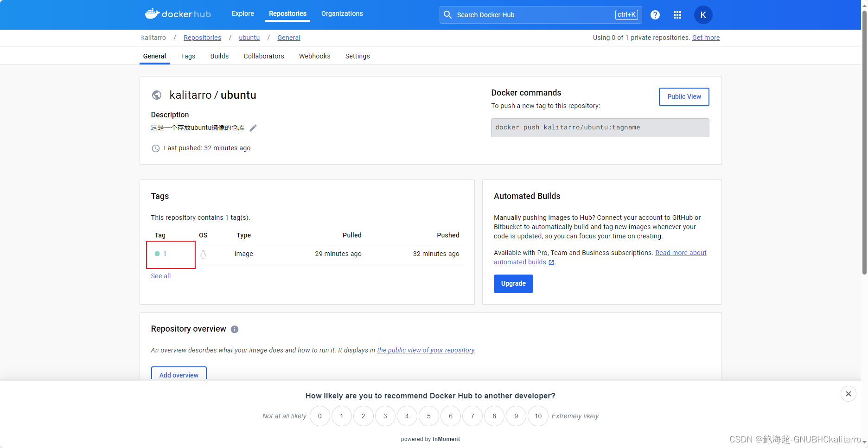Select survey rating 0
868x448 pixels.
coord(320,416)
